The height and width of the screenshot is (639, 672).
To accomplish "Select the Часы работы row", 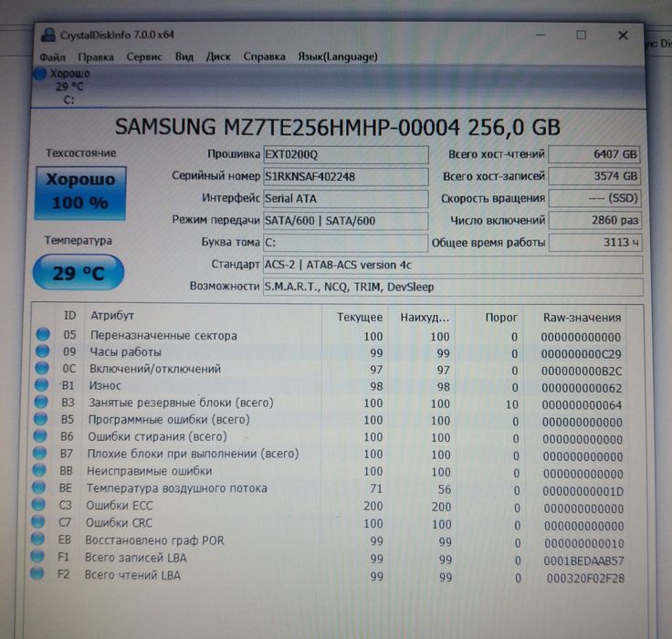I will click(331, 352).
